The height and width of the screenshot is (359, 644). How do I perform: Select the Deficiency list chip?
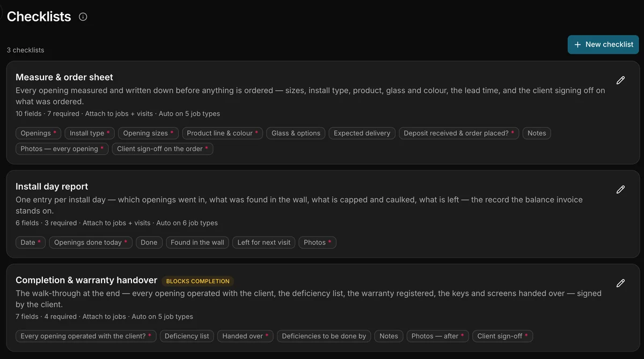pos(187,336)
